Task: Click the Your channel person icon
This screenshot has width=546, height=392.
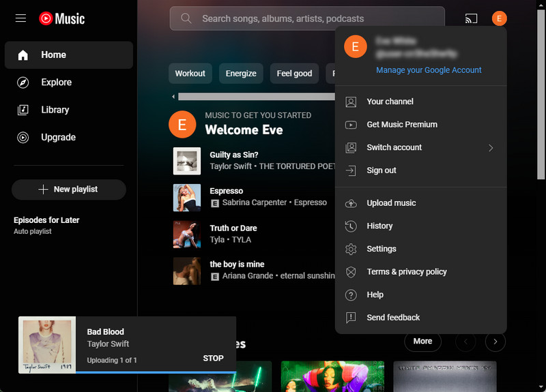Action: pos(351,102)
